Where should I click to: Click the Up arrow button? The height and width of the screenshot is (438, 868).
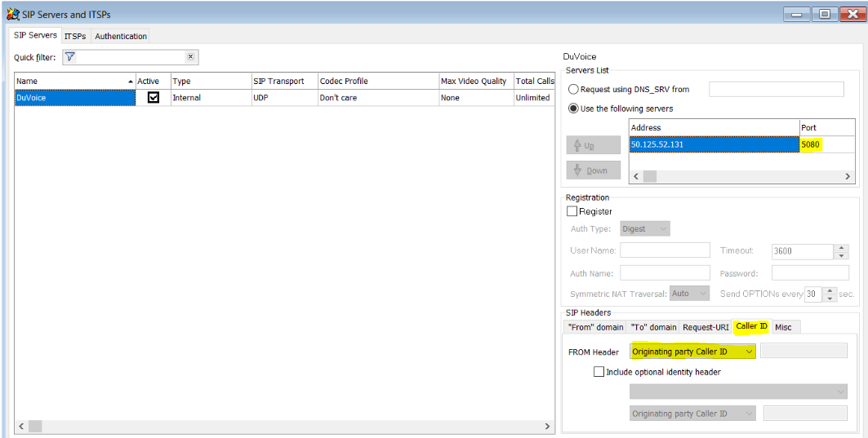point(593,145)
